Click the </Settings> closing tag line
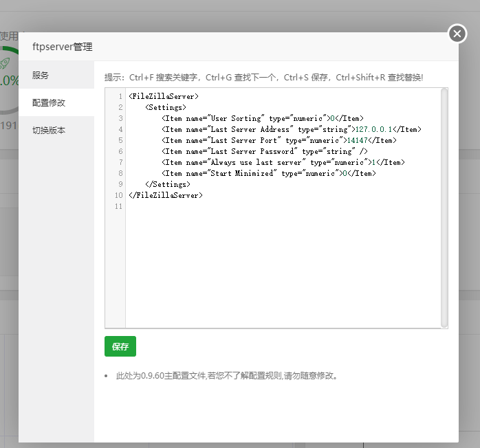 [168, 184]
